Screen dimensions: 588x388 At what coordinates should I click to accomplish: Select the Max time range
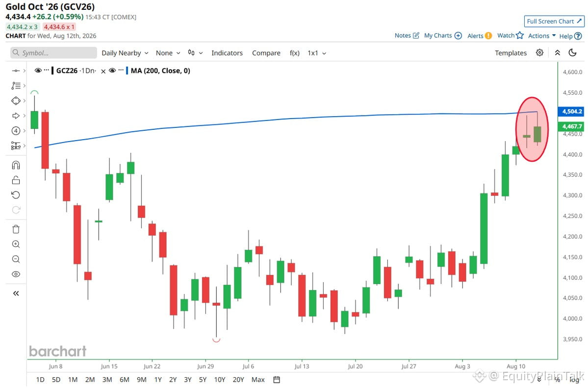(x=258, y=380)
